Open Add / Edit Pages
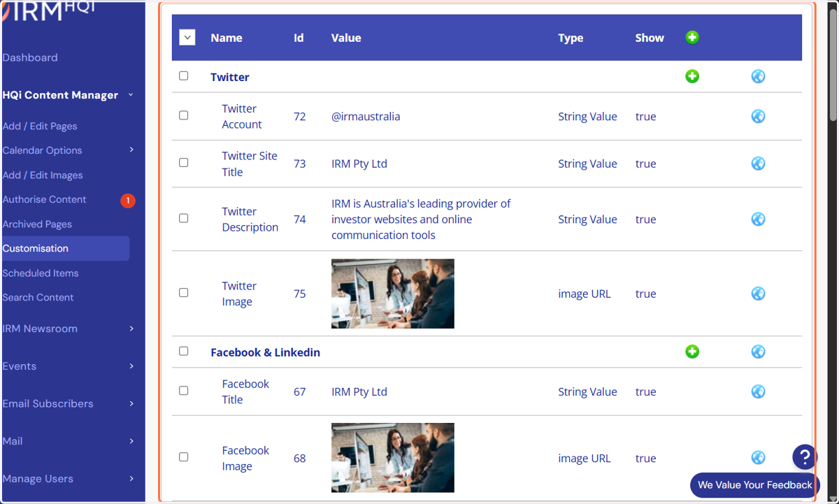 tap(40, 127)
